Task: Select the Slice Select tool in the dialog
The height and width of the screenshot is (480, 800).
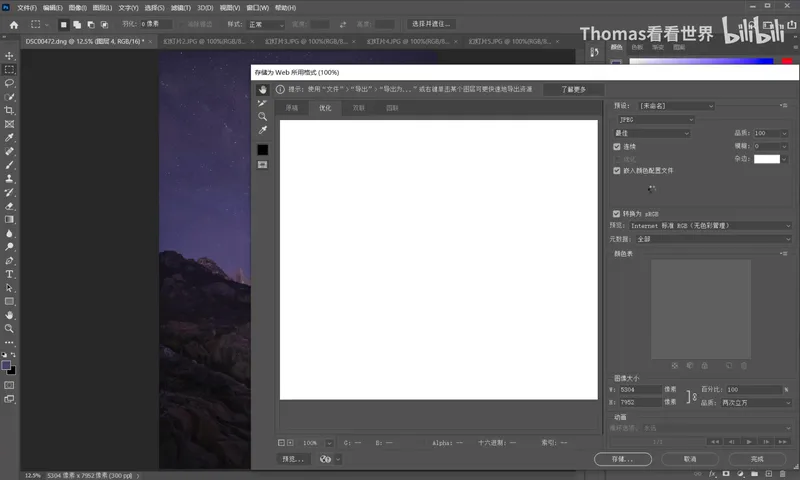Action: point(262,103)
